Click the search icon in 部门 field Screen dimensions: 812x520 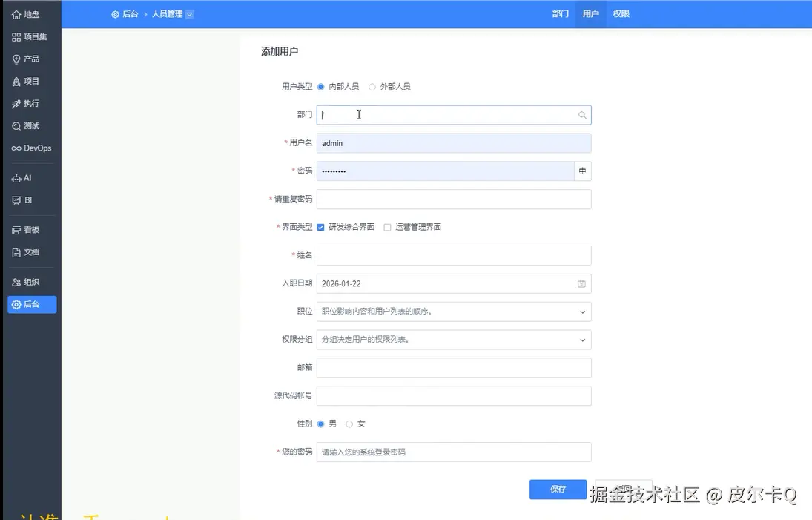click(583, 115)
